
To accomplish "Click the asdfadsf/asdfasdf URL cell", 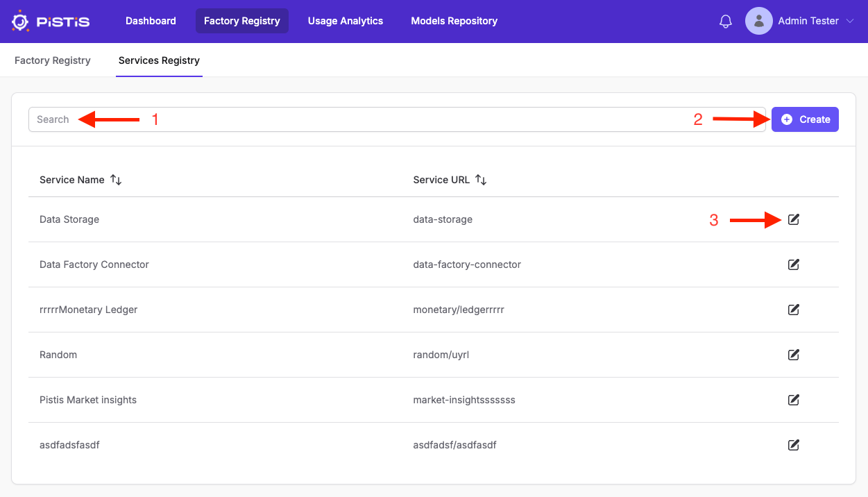I will point(454,445).
